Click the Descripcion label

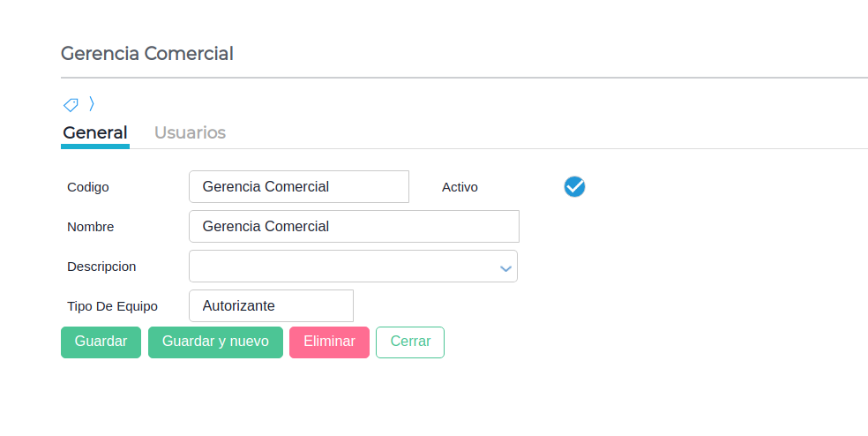pos(101,267)
